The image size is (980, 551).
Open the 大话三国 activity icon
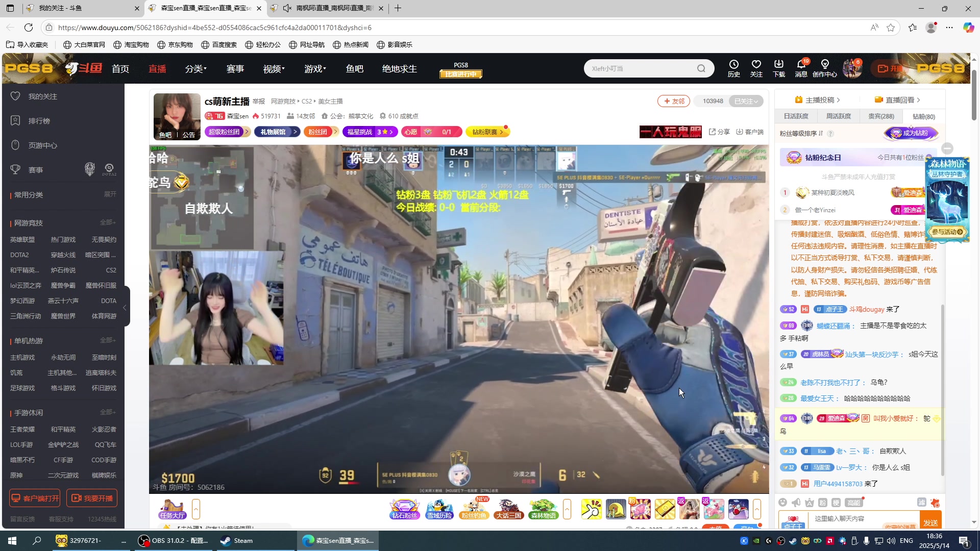point(508,509)
